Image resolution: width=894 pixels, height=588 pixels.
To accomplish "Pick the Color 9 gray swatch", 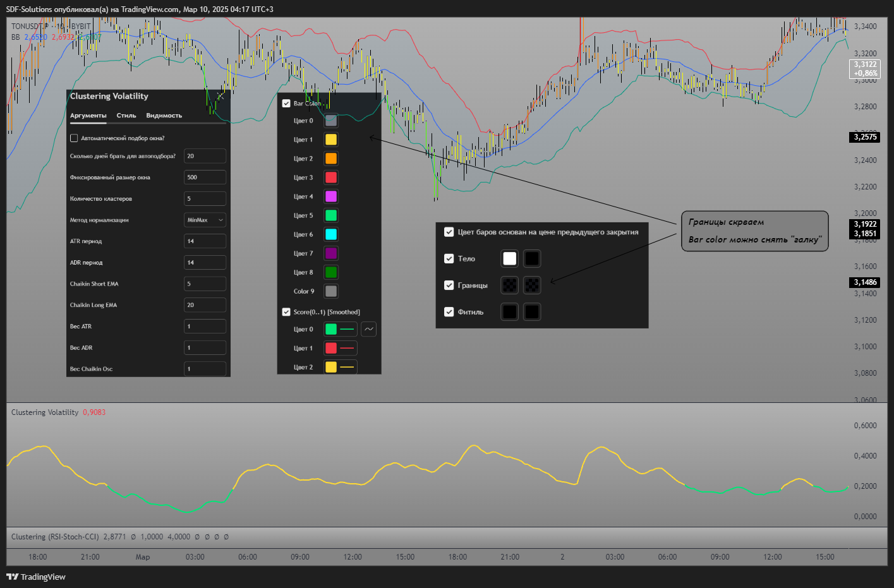I will 331,291.
